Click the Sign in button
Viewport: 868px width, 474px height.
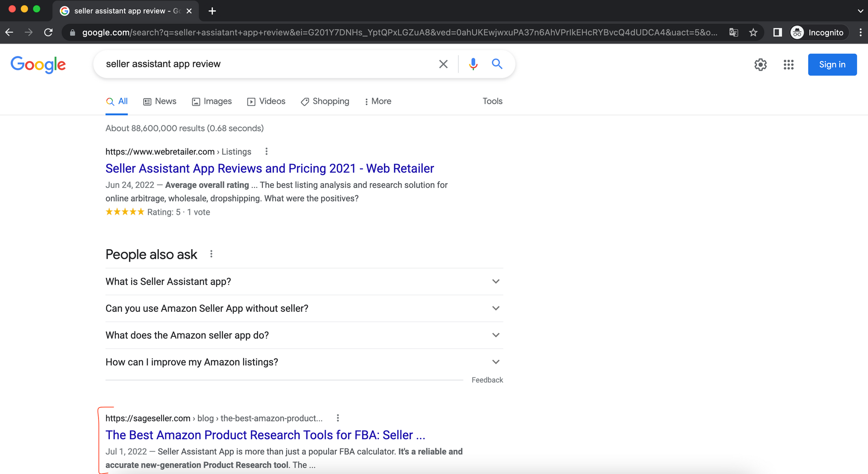click(832, 65)
